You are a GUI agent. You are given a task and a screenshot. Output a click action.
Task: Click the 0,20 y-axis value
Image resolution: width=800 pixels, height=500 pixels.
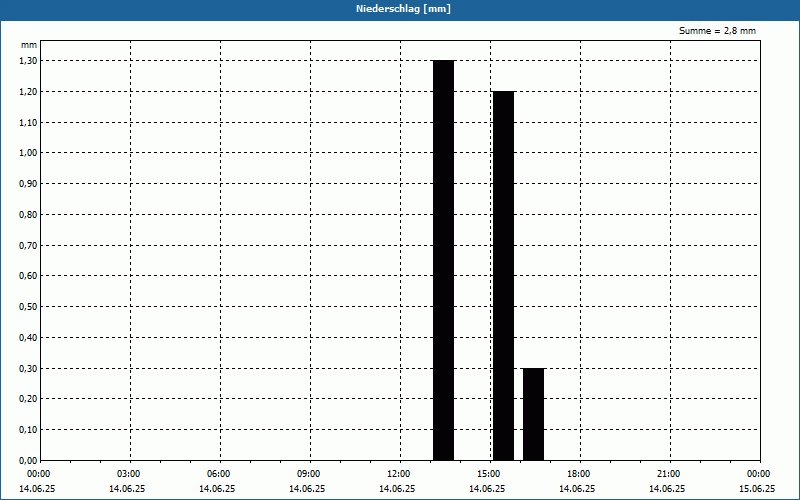coord(28,399)
